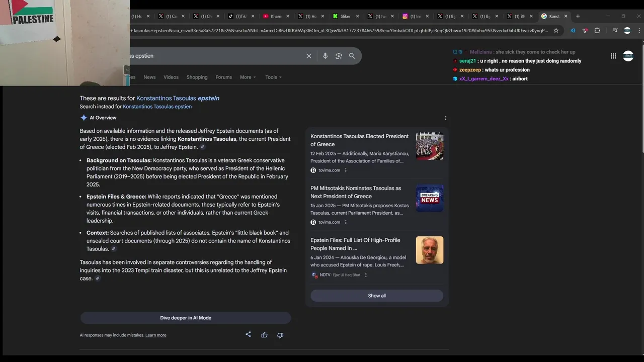This screenshot has height=362, width=644.
Task: Open the AI Overview three-dot options
Action: pyautogui.click(x=446, y=118)
